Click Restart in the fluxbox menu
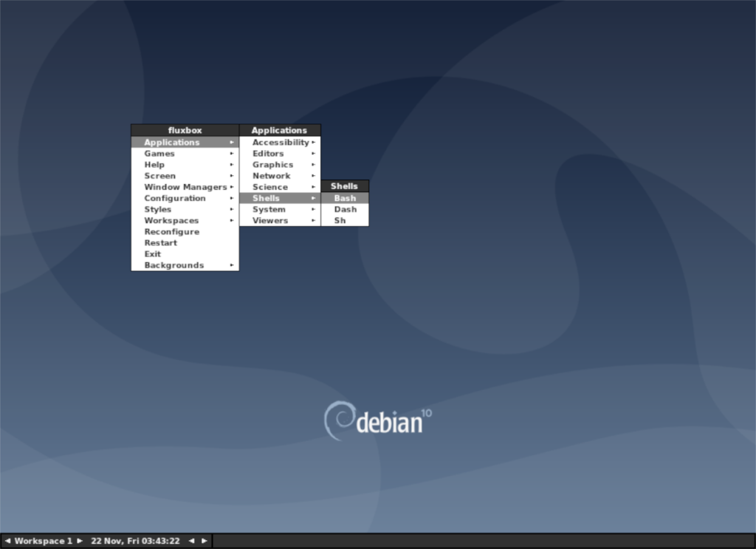The height and width of the screenshot is (549, 756). pyautogui.click(x=166, y=242)
